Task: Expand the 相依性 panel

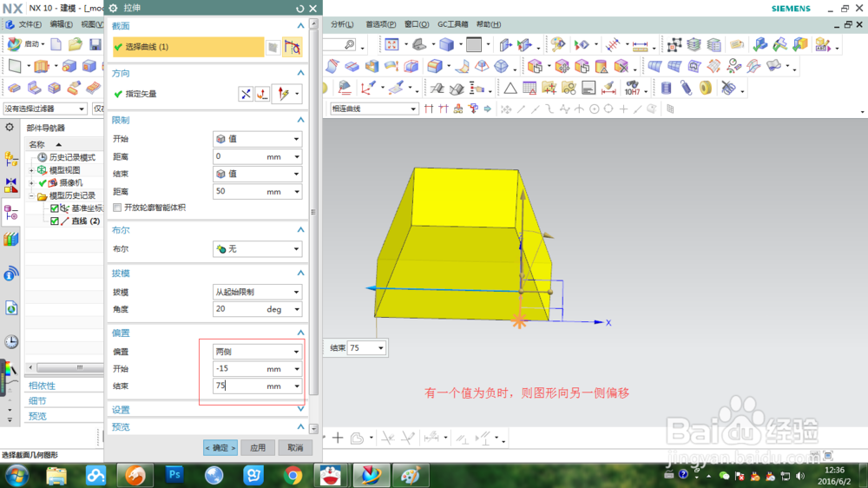Action: coord(42,386)
